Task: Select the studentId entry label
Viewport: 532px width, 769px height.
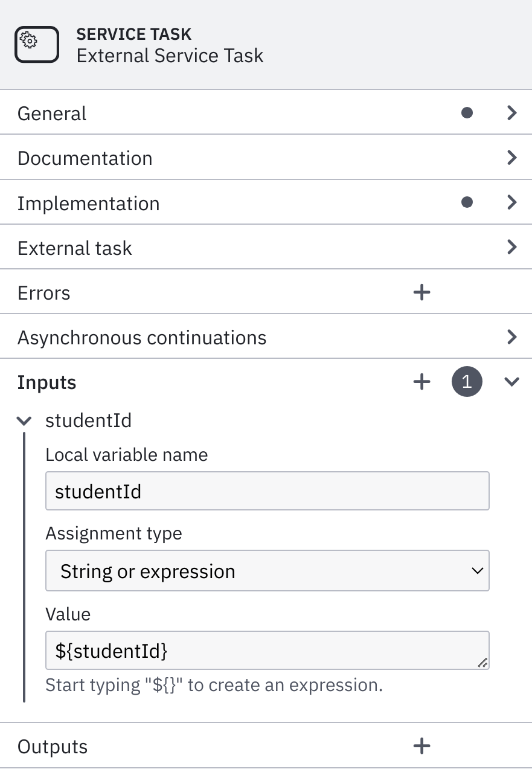Action: [89, 420]
